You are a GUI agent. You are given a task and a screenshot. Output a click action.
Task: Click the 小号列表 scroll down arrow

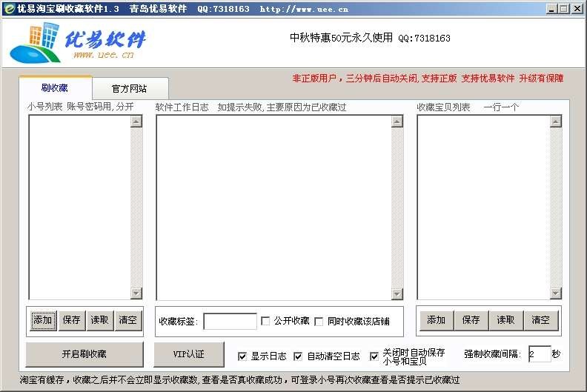click(136, 293)
